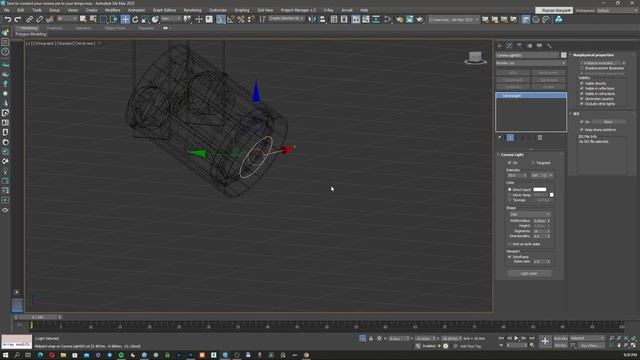Toggle Visible in refractions checkbox

(x=582, y=93)
